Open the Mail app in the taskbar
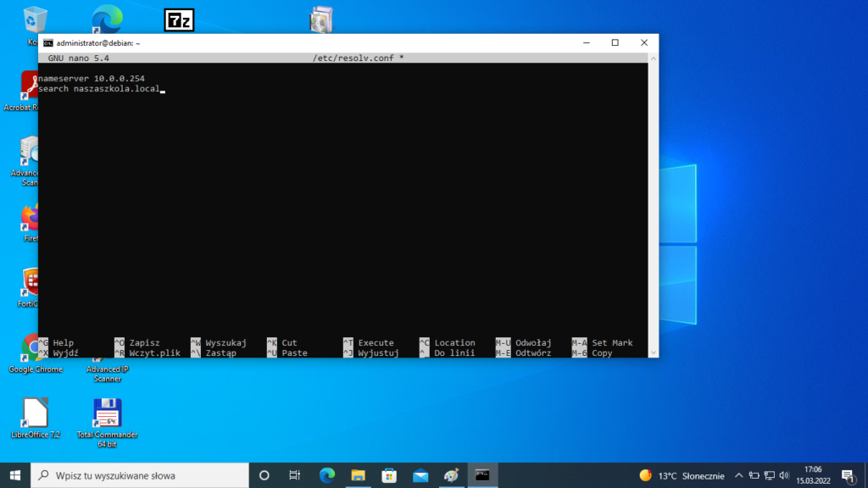This screenshot has height=488, width=868. coord(420,475)
